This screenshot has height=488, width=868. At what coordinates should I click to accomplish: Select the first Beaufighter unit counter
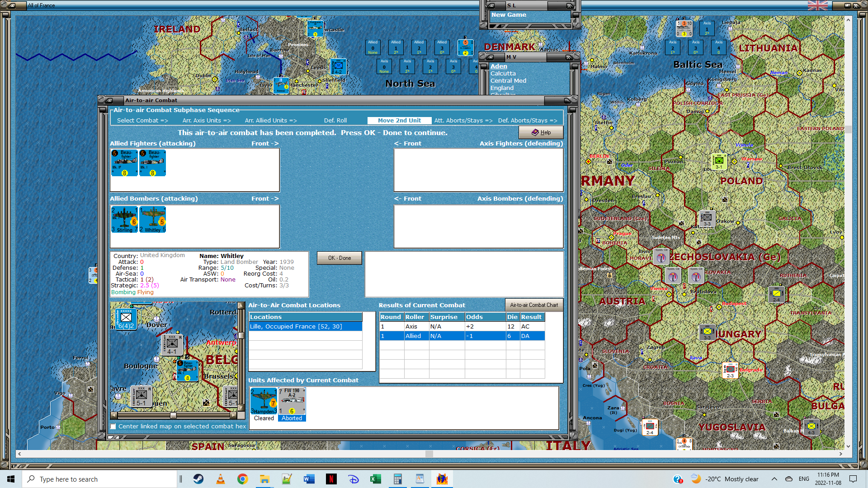[124, 163]
